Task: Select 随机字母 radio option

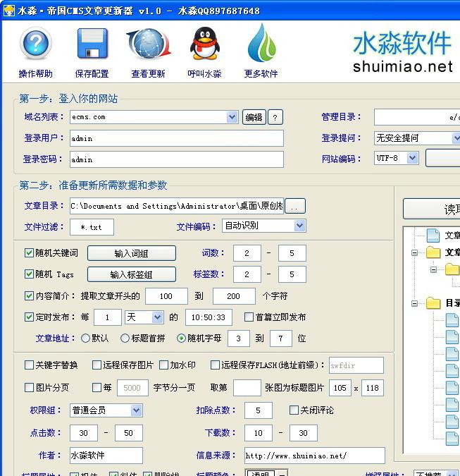Action: (181, 338)
